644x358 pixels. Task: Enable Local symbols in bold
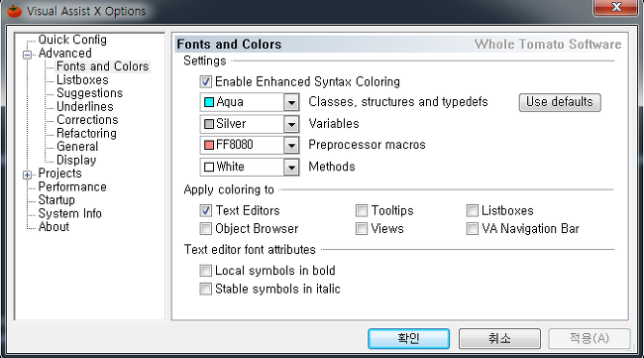205,271
